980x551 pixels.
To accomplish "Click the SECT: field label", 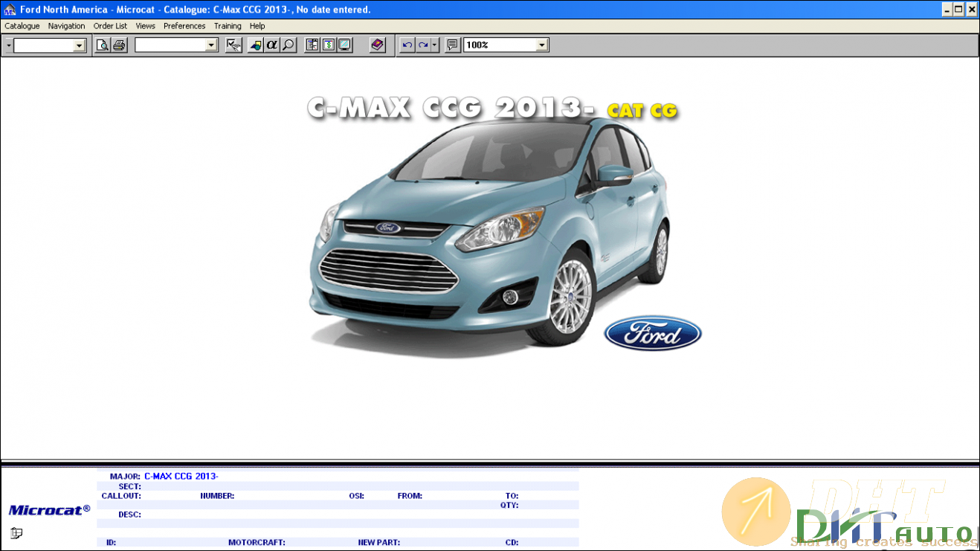I will 129,486.
